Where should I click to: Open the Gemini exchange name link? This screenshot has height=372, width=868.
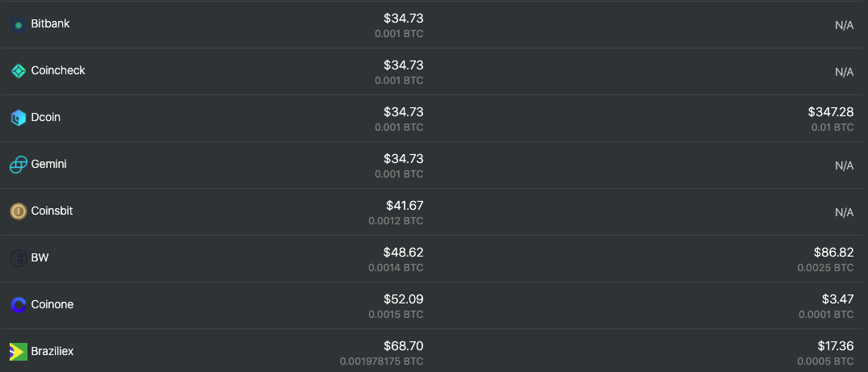pos(48,165)
